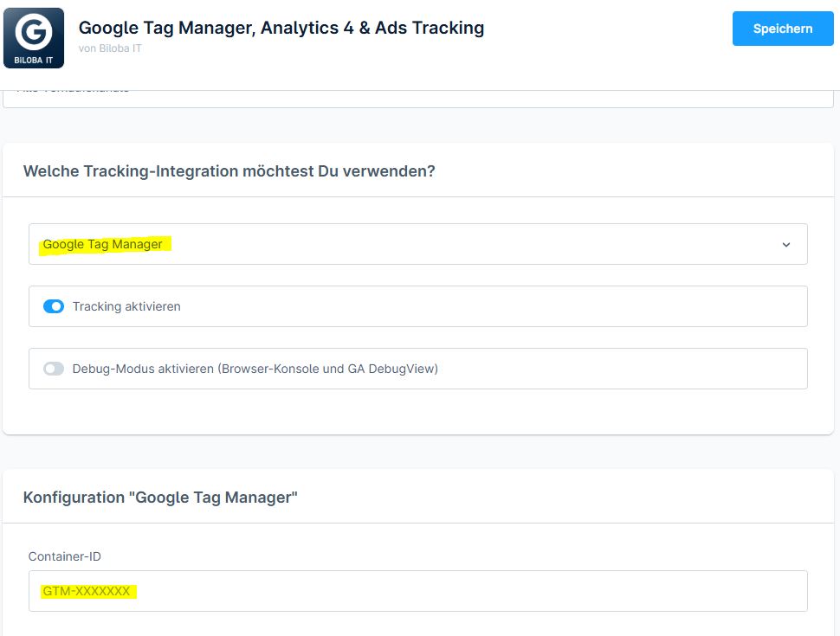Click the Tracking aktivieren label text

coord(126,306)
